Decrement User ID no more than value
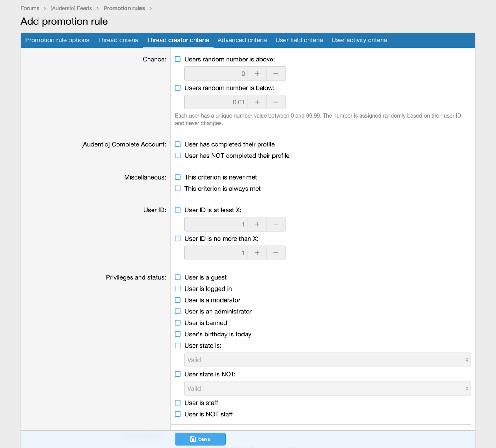This screenshot has width=496, height=448. (x=276, y=253)
